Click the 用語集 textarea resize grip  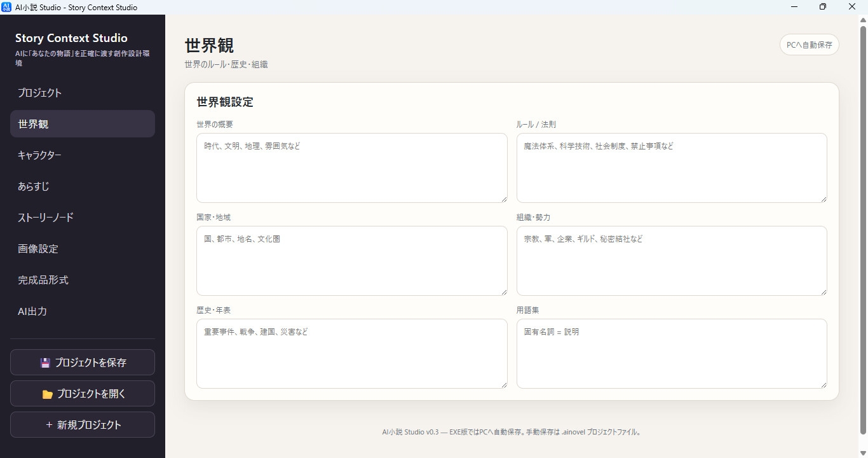click(x=824, y=385)
